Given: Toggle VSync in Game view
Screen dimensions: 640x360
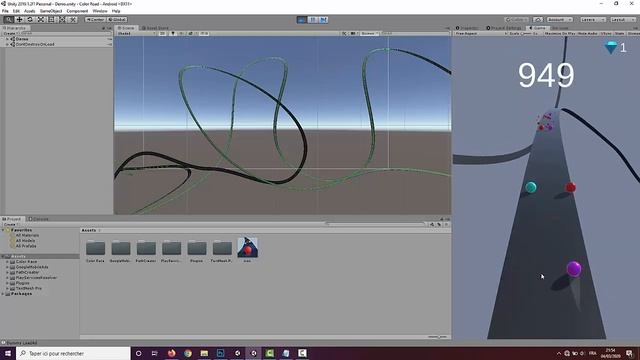Looking at the screenshot, I should pyautogui.click(x=606, y=33).
